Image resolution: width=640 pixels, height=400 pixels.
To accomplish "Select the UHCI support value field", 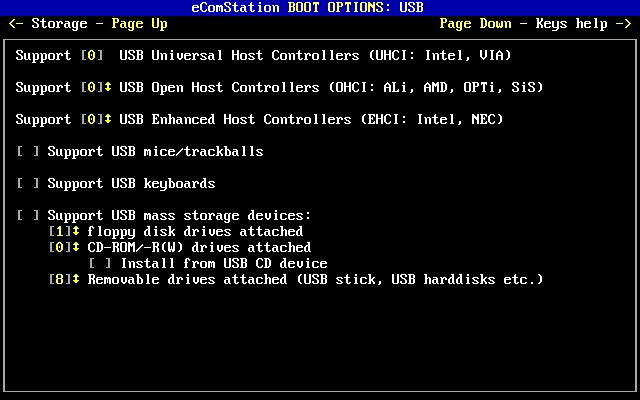I will pyautogui.click(x=92, y=55).
